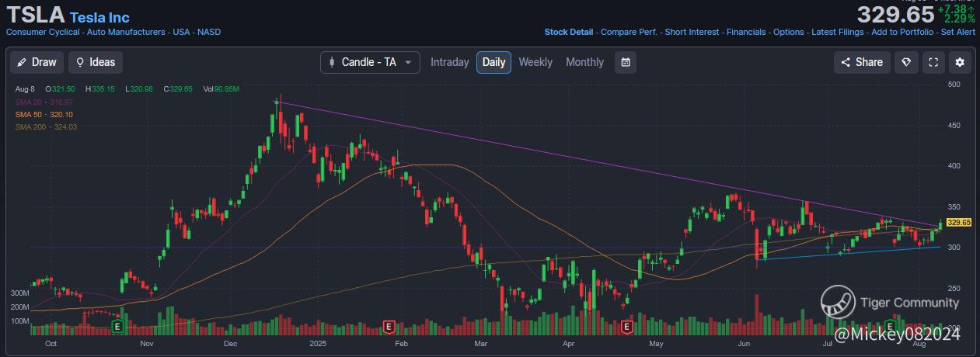Click the red earnings marker before February
The width and height of the screenshot is (980, 357).
[x=389, y=327]
